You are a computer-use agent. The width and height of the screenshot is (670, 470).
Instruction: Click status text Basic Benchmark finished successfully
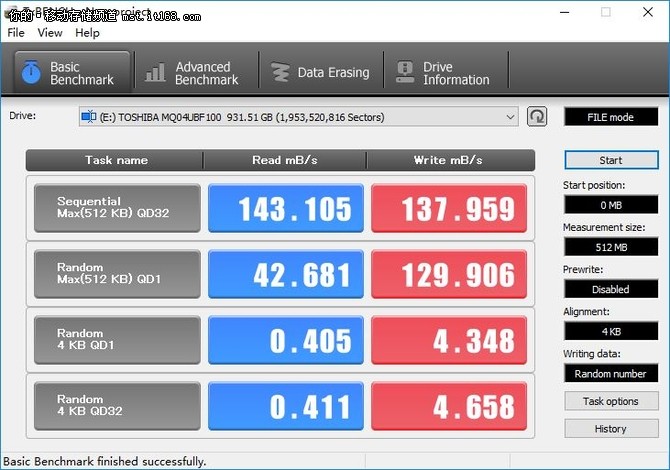pos(105,461)
